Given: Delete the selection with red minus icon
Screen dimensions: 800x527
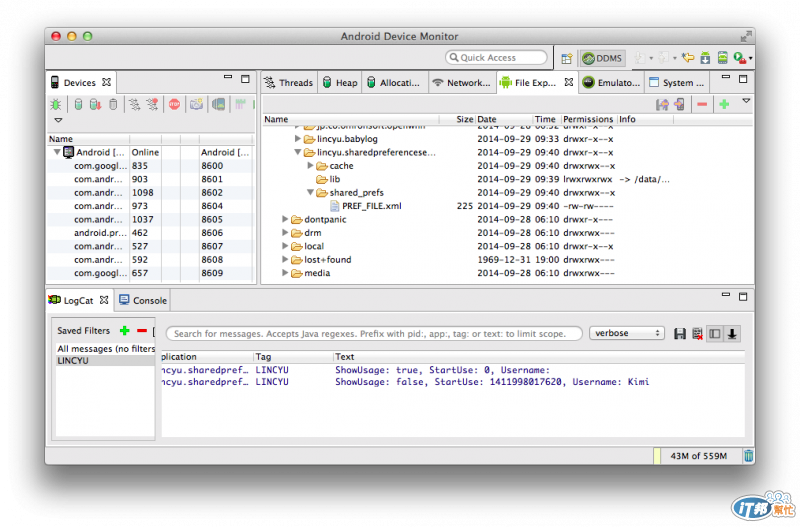Looking at the screenshot, I should click(x=702, y=105).
